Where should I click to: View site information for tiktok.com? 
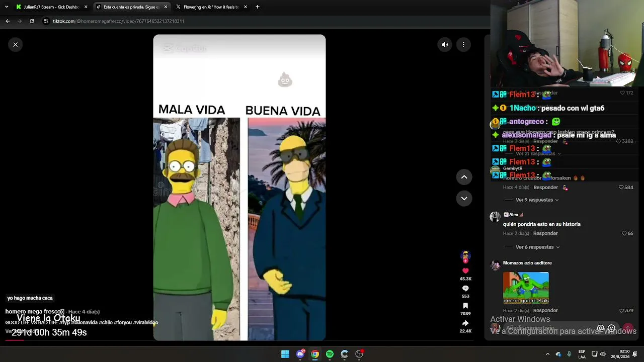[x=46, y=21]
